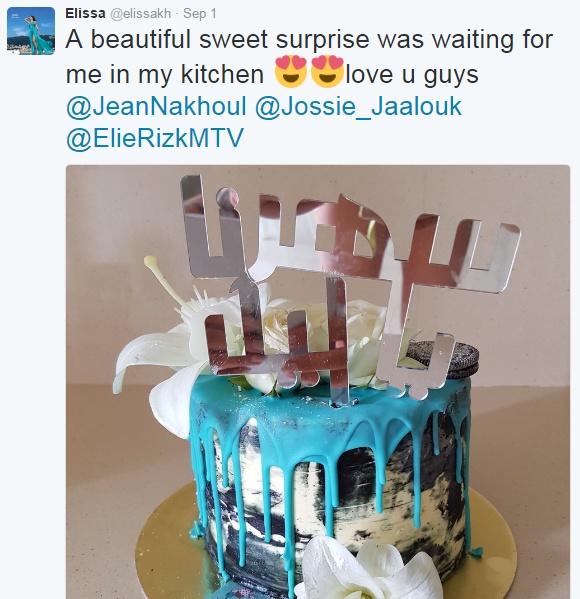Image resolution: width=580 pixels, height=599 pixels.
Task: Click the first heart-eyes emoji
Action: click(291, 71)
